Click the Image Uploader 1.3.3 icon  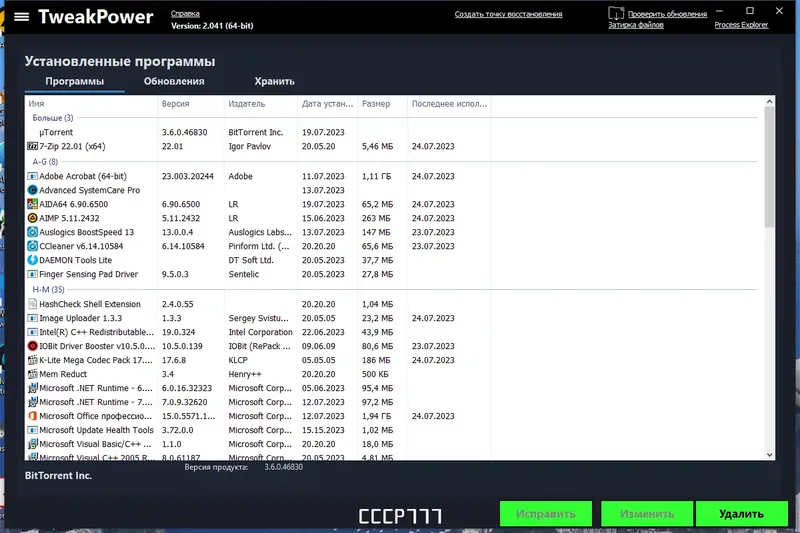32,318
